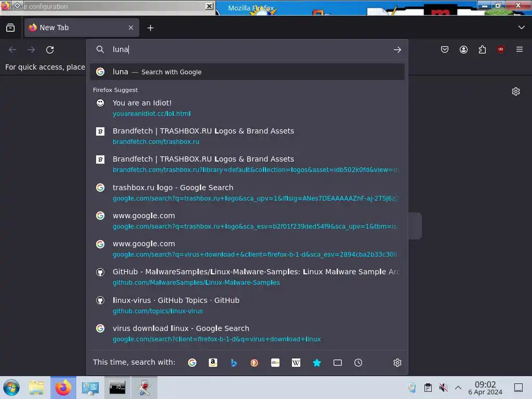Switch to Firefox on the taskbar
The height and width of the screenshot is (399, 532).
pos(63,388)
